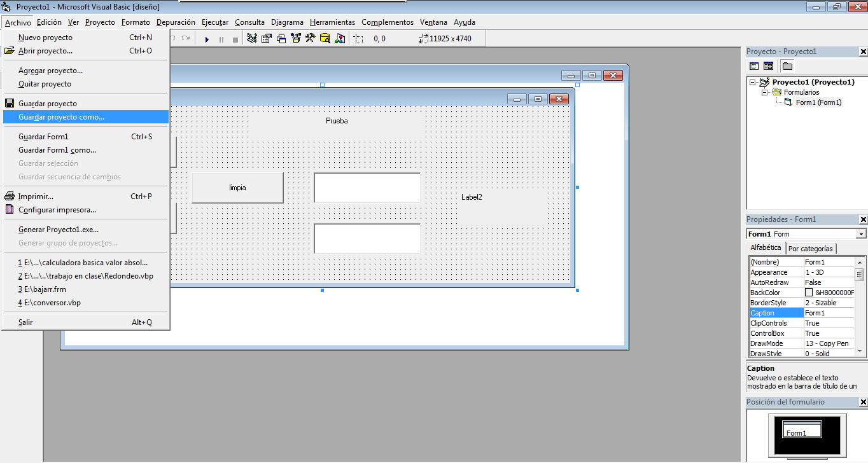Select the Label2 label on the form

[502, 207]
